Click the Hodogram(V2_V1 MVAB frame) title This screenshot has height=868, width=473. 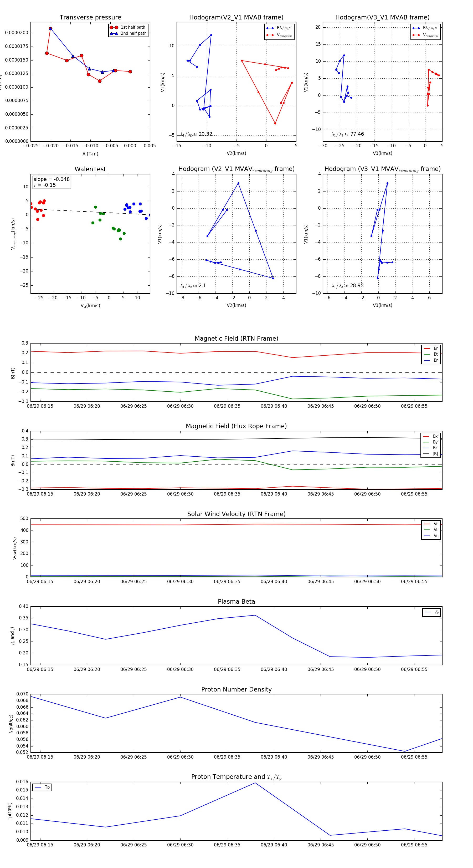(236, 18)
